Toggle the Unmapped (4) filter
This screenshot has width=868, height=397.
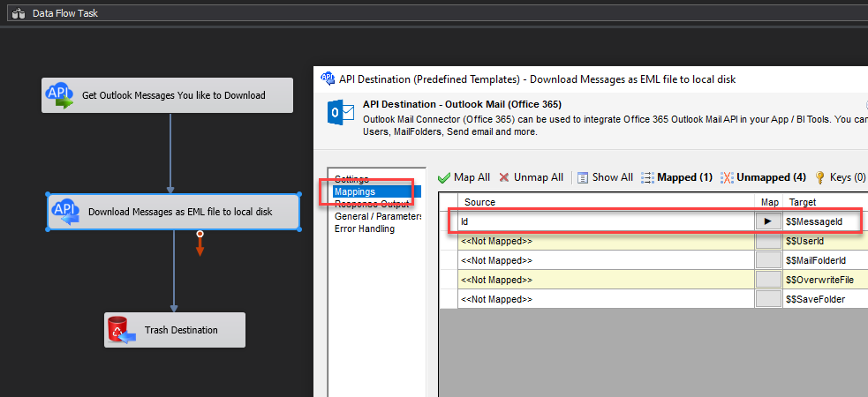click(763, 177)
